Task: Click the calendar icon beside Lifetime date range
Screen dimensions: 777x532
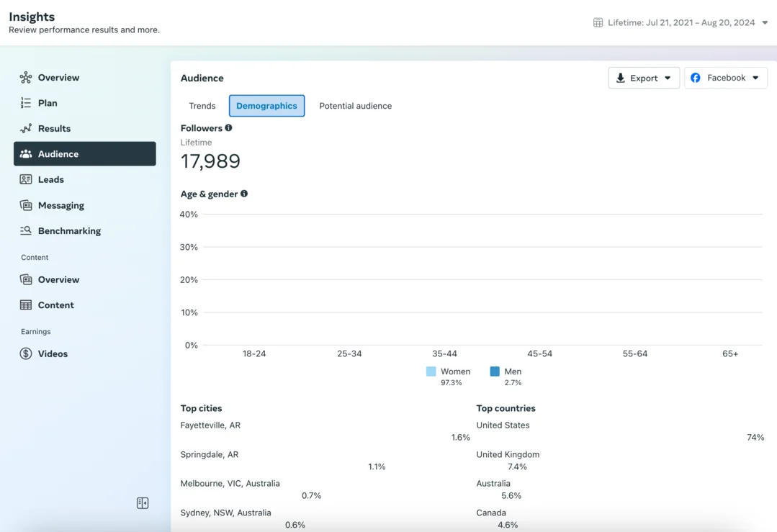Action: point(598,23)
